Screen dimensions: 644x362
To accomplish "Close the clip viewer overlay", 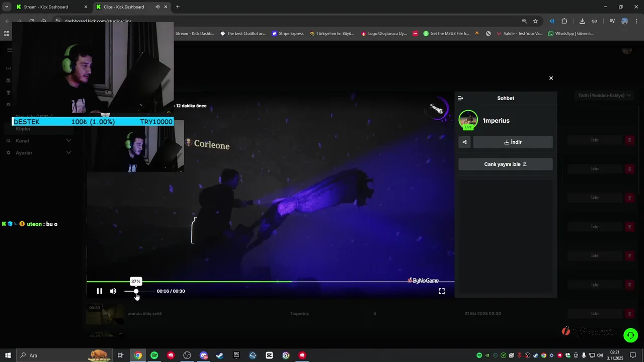I will (551, 78).
